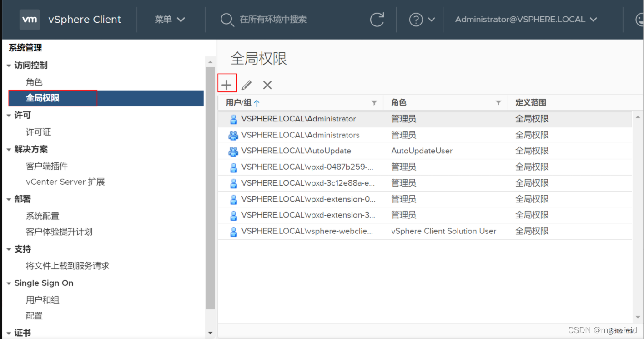
Task: Collapse the 支持 section
Action: tap(9, 249)
